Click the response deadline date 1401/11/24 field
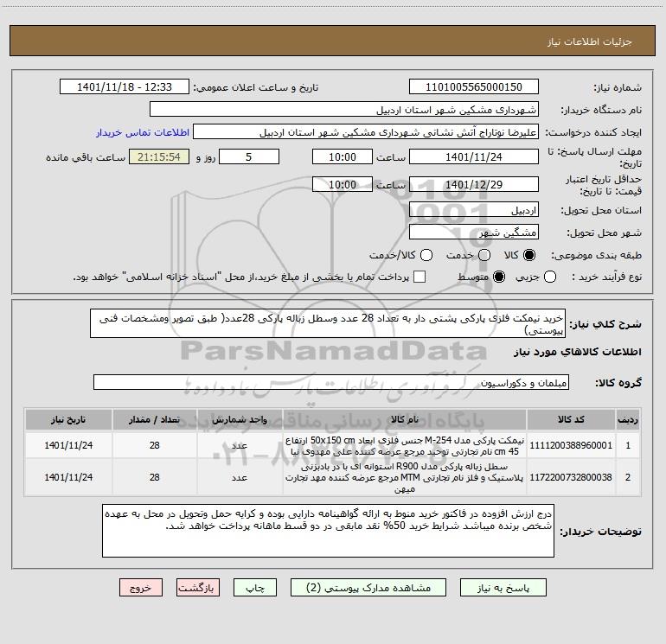The height and width of the screenshot is (644, 666). [474, 156]
